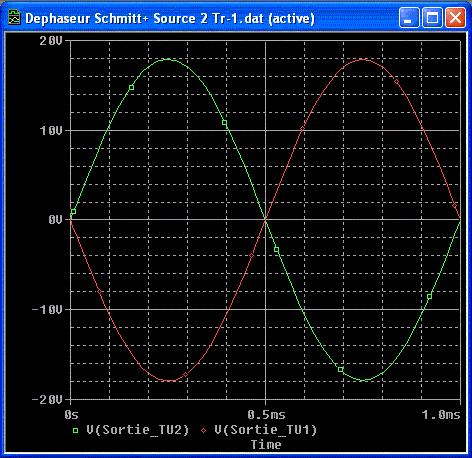Viewport: 472px width, 458px height.
Task: Click the 0V y-axis label
Action: tap(55, 220)
